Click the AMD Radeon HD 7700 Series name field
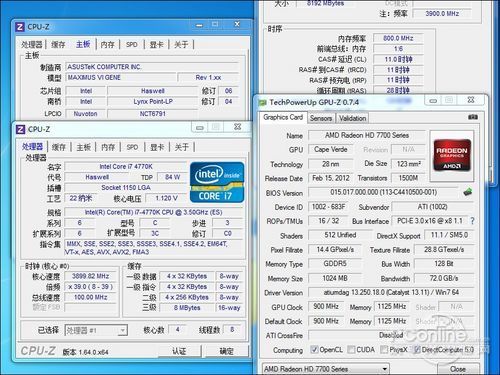 (367, 135)
